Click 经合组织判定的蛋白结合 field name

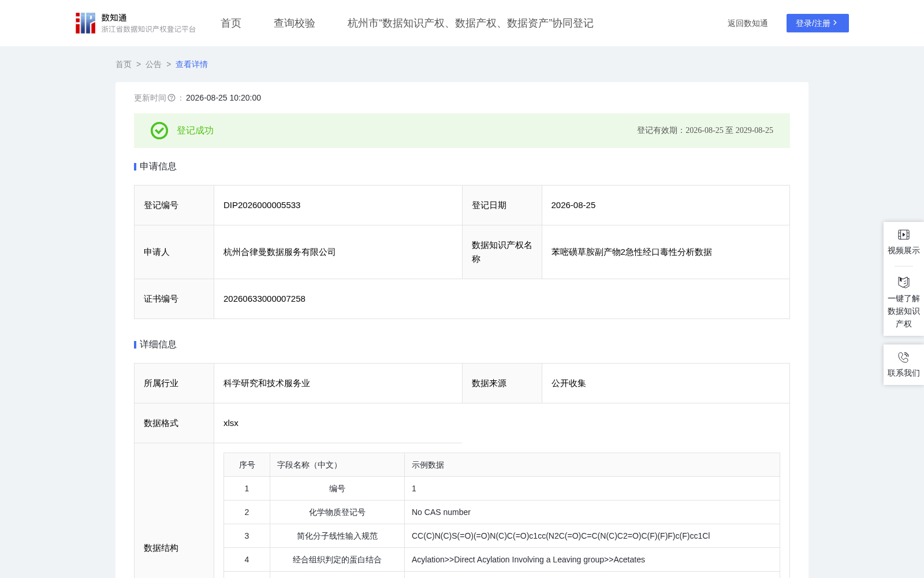(x=337, y=560)
